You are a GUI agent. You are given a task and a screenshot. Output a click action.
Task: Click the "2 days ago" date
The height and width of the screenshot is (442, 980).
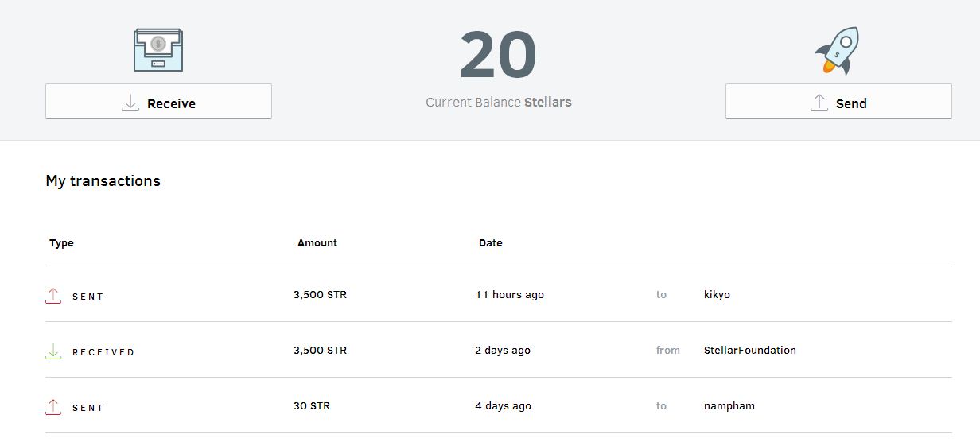tap(503, 351)
